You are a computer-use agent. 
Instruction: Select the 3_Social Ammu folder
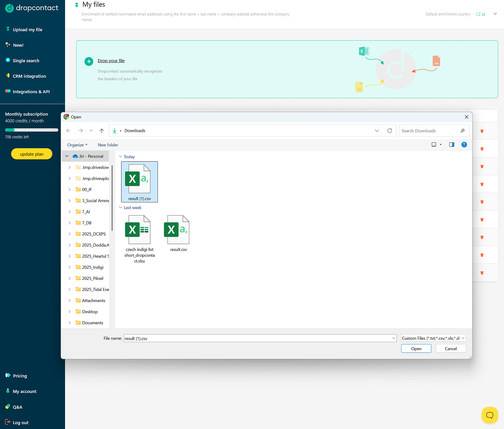92,201
